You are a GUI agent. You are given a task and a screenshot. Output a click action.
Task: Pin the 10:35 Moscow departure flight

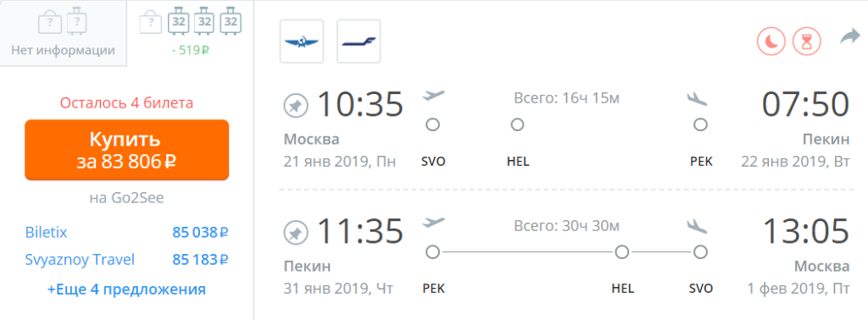(296, 106)
